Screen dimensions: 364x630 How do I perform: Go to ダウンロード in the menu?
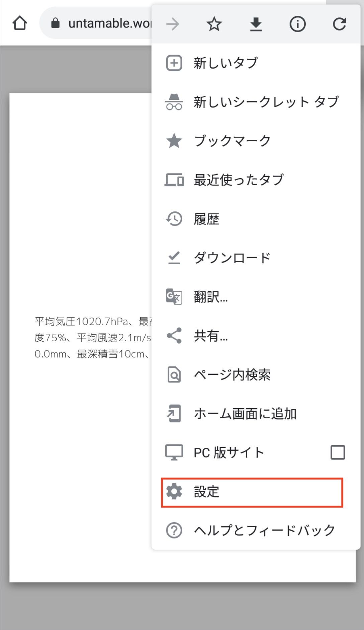click(232, 258)
